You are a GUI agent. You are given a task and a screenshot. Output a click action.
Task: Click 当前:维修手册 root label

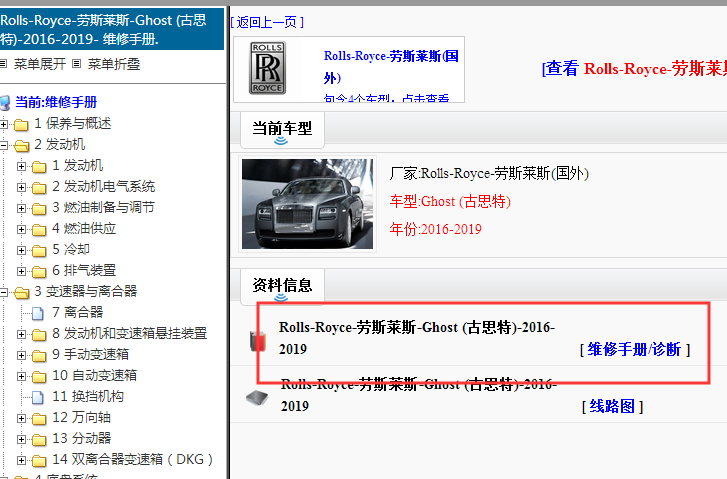coord(56,102)
